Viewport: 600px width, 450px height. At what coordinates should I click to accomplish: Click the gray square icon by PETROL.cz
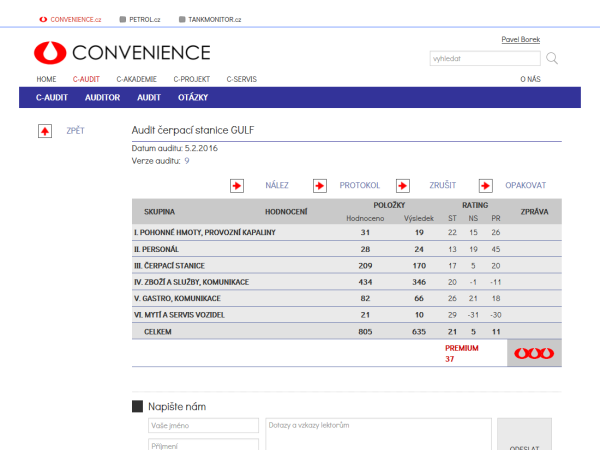tap(122, 19)
